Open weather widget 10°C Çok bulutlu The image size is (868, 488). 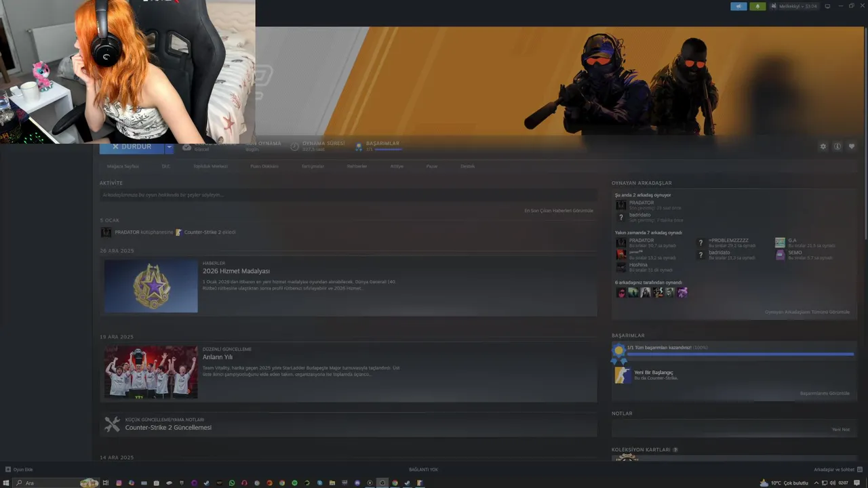point(784,483)
